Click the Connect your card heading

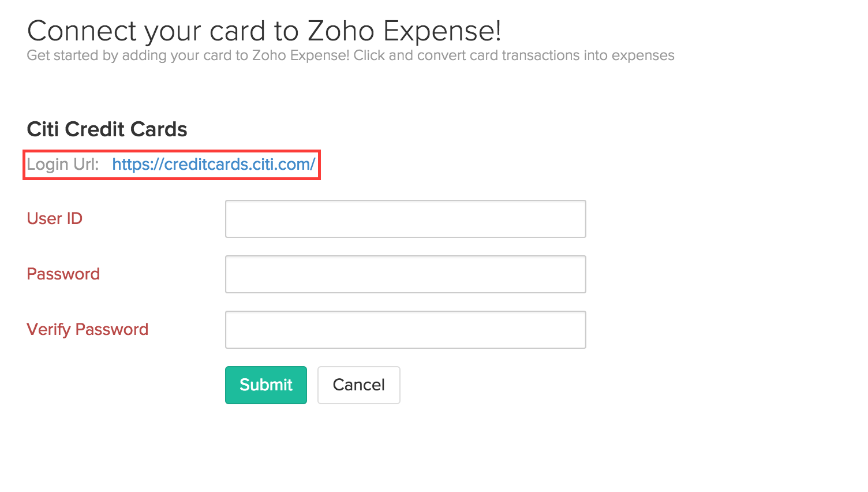pos(264,30)
